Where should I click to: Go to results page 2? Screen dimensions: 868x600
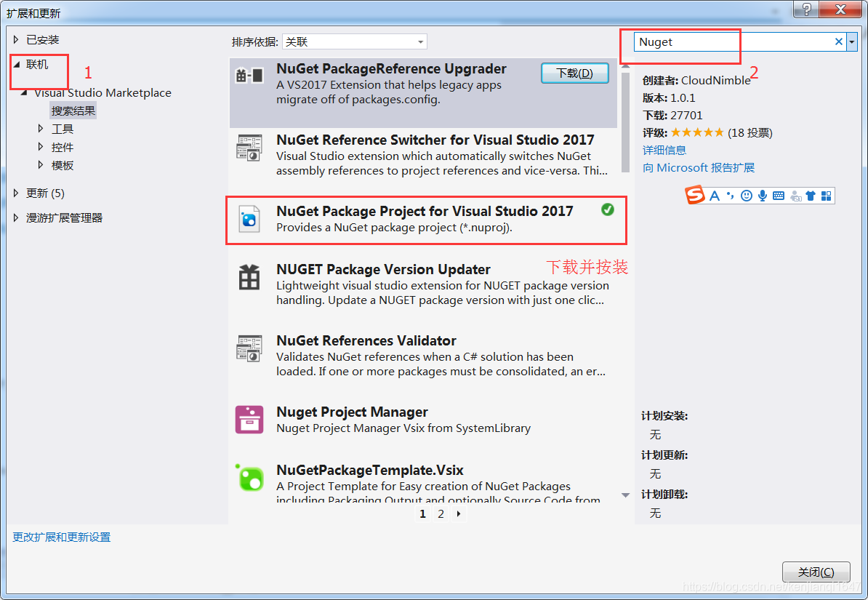tap(441, 513)
